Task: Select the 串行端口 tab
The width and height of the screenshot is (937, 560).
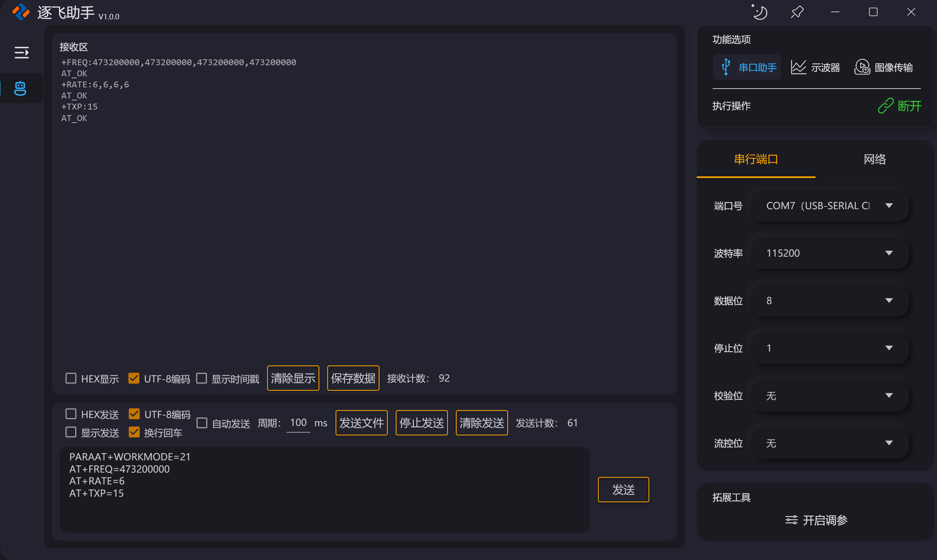Action: (x=756, y=159)
